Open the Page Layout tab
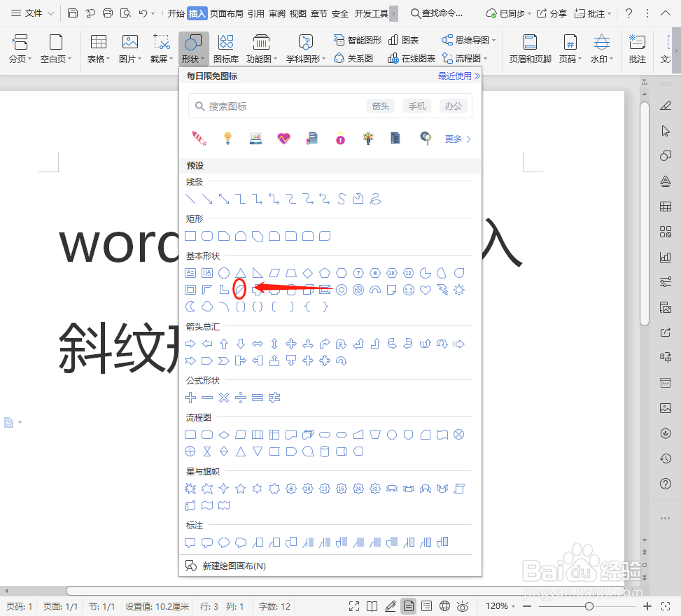The height and width of the screenshot is (616, 681). click(x=226, y=13)
